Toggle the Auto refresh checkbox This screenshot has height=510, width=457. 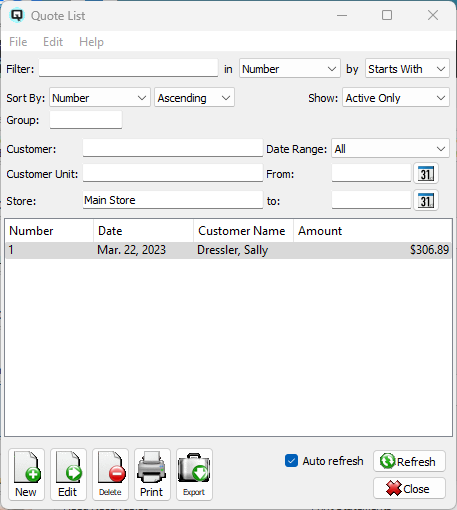tap(291, 461)
